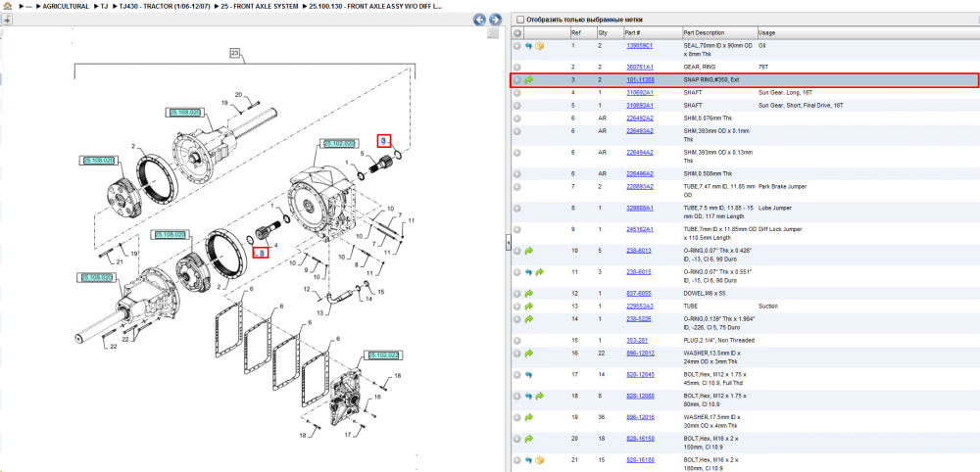Click the green arrow on Ref 14 O-RING row
980x472 pixels.
pyautogui.click(x=529, y=319)
